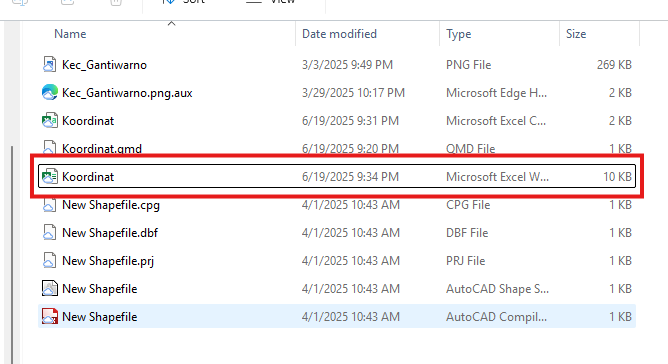Click the date 3/29/2025 10:17 PM
The width and height of the screenshot is (668, 364).
pos(353,93)
